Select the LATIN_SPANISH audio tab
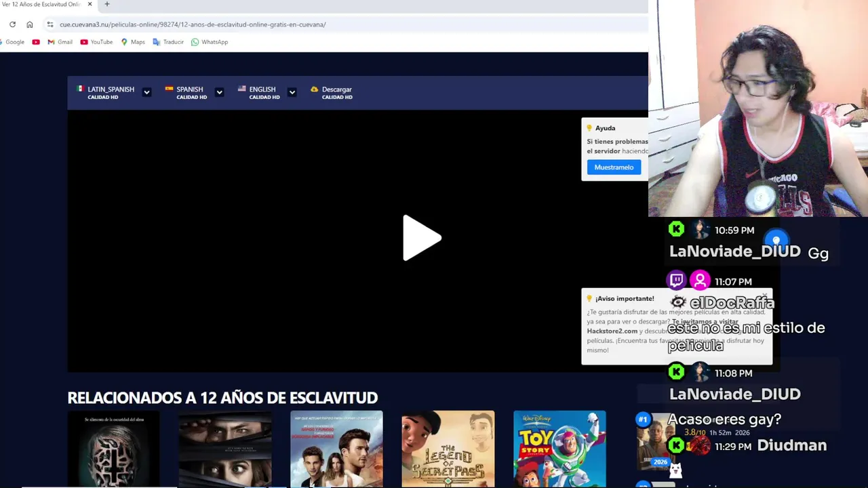The height and width of the screenshot is (488, 868). tap(105, 92)
